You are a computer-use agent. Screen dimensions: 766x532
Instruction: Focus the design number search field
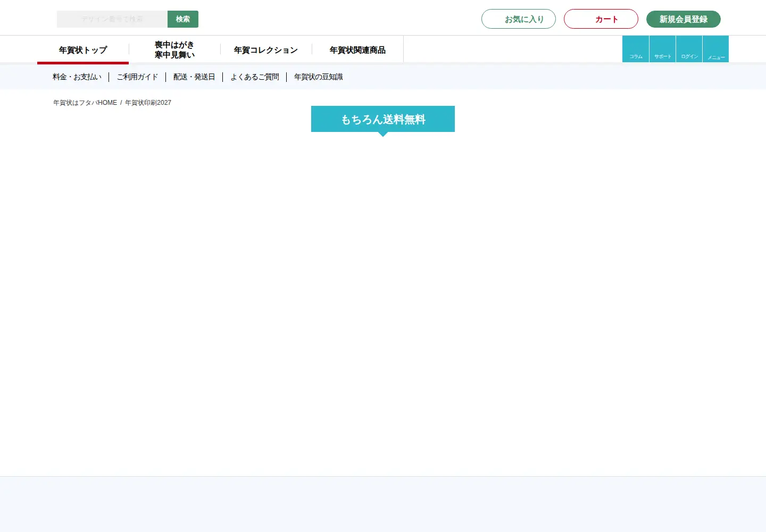coord(112,19)
